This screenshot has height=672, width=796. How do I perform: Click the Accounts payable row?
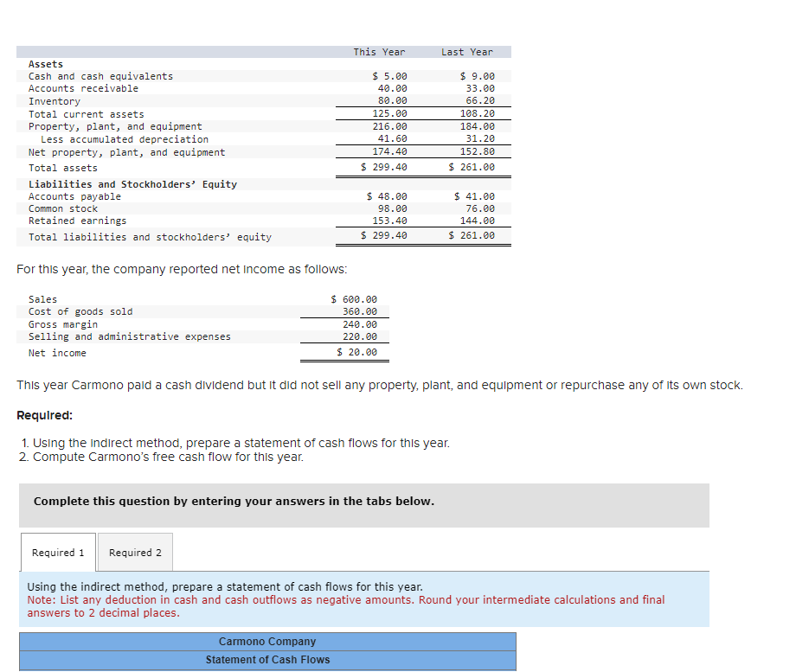coord(74,196)
